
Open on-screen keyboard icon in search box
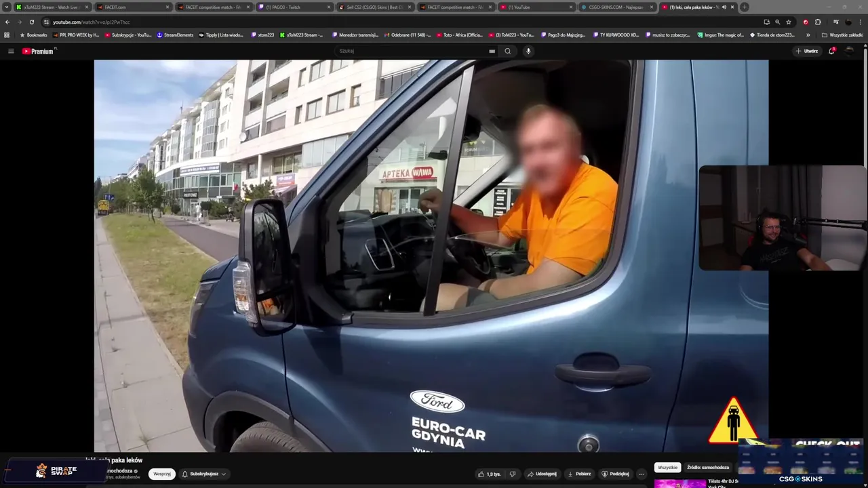(492, 51)
